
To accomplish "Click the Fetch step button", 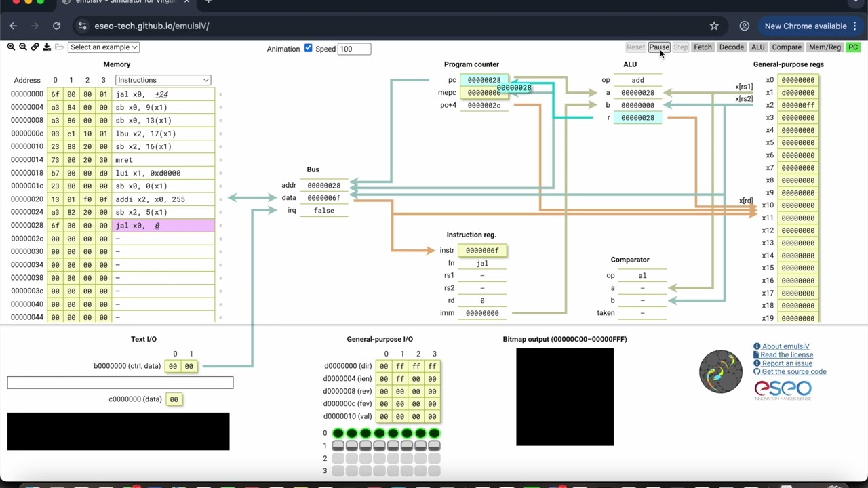I will 703,47.
